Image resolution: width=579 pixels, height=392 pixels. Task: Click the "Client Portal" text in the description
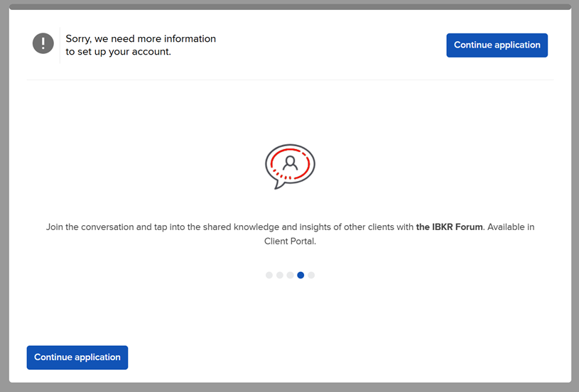[290, 241]
